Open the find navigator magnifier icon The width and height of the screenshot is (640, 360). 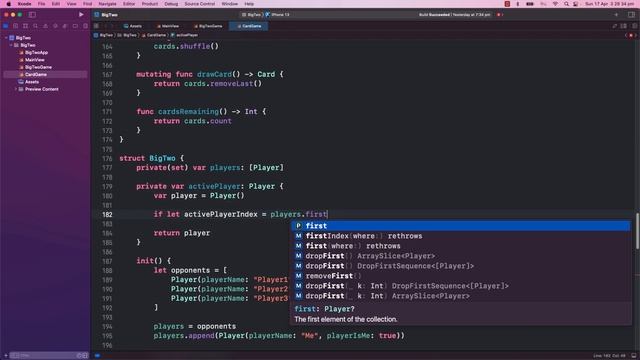(36, 26)
